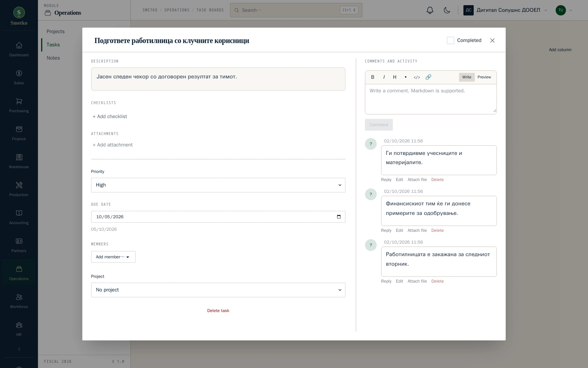Close the task dialog with X

[492, 40]
